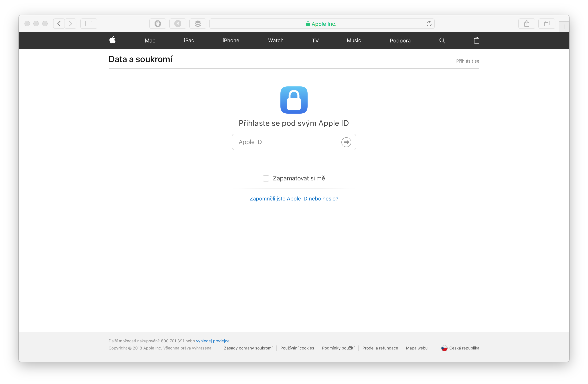Click the blue padlock privacy icon
The height and width of the screenshot is (384, 588).
pos(294,100)
